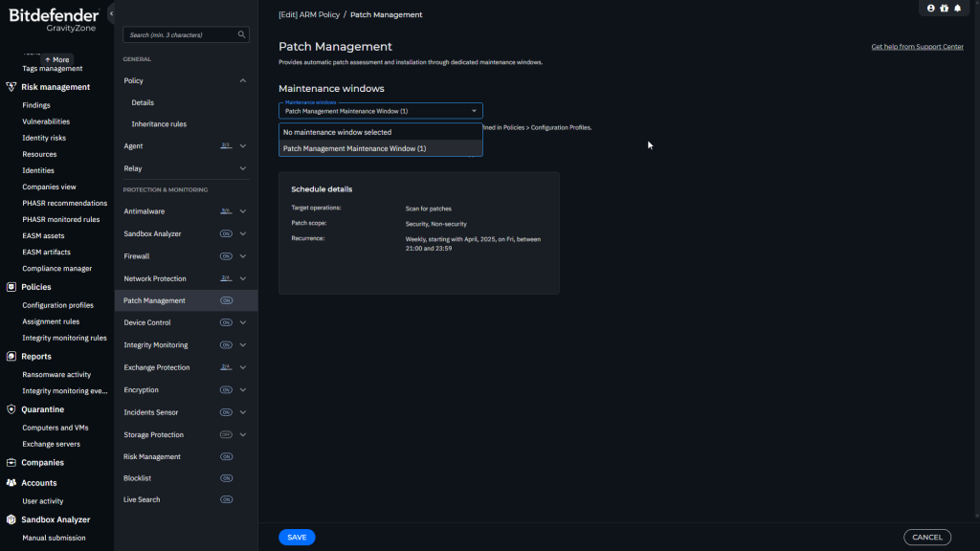
Task: Click the Risk management section icon
Action: (11, 87)
